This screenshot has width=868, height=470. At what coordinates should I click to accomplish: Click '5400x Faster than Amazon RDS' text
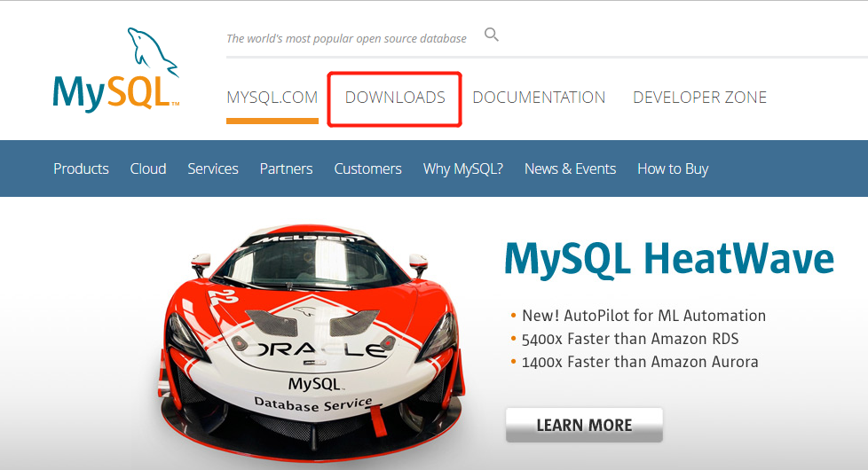pyautogui.click(x=630, y=339)
